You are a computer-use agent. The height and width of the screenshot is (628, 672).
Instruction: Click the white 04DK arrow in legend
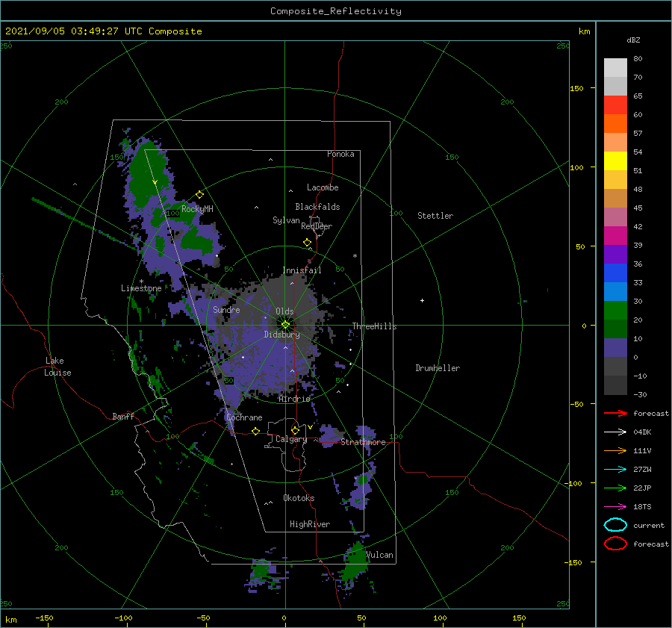click(615, 432)
